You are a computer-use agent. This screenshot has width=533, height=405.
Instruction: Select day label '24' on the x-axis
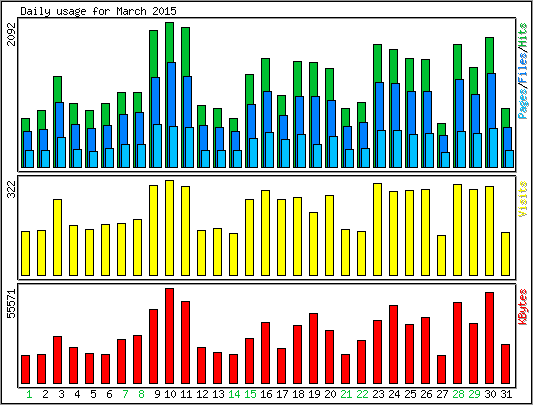point(394,394)
